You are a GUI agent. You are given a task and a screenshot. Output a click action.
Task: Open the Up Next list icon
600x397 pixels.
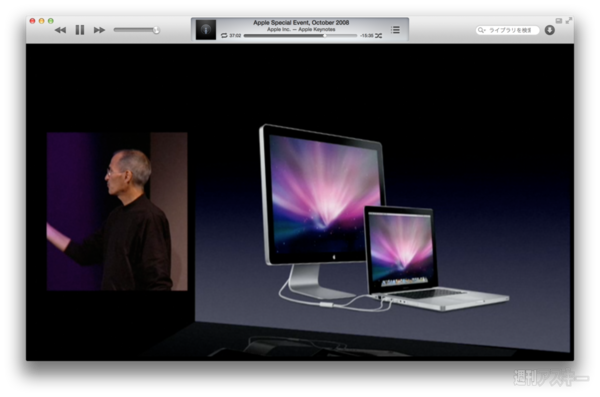click(x=395, y=29)
